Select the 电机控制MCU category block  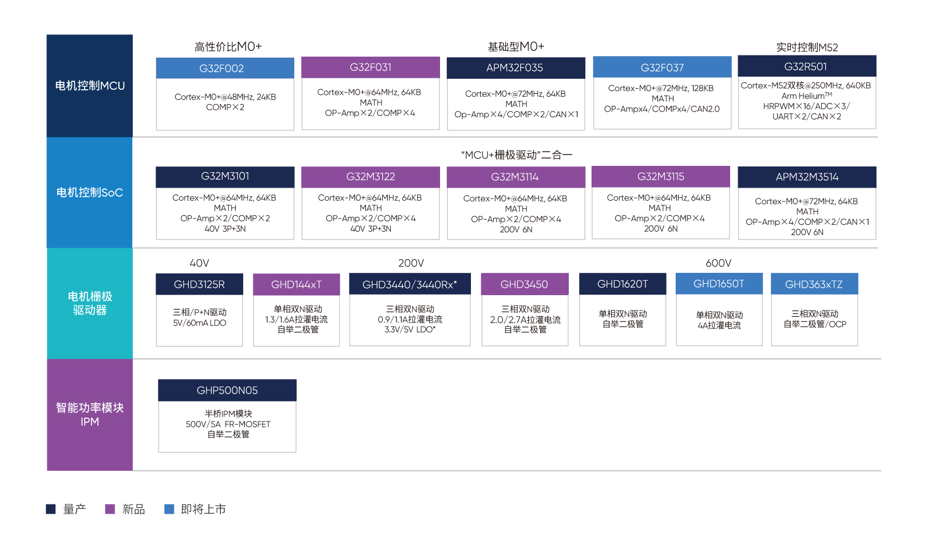(x=90, y=86)
